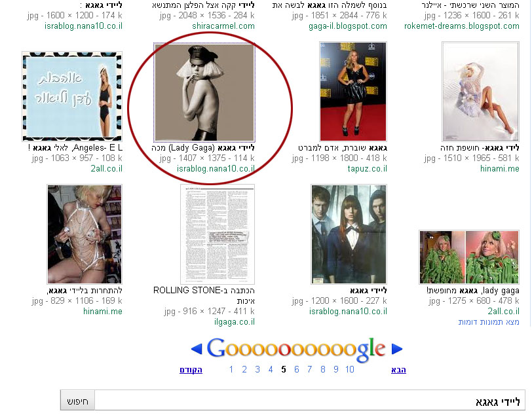This screenshot has width=532, height=415.
Task: Click the 'jpg - 916 × 1247 - 411 k' text
Action: tap(210, 312)
